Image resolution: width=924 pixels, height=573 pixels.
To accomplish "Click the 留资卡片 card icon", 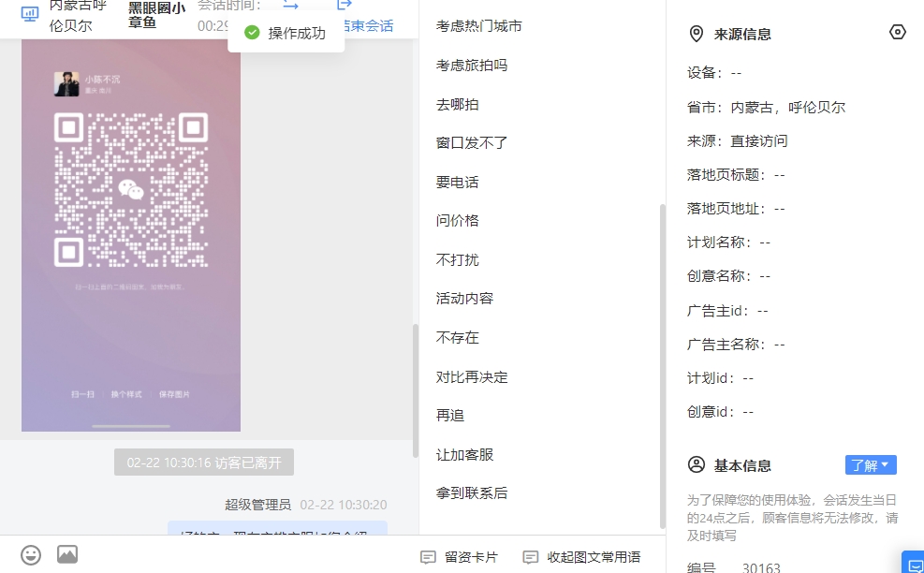I will click(x=428, y=557).
